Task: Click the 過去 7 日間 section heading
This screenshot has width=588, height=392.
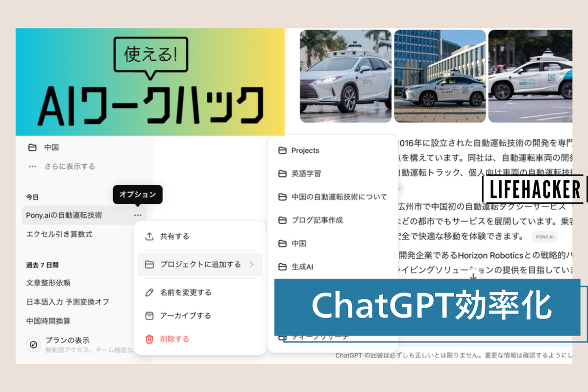Action: (42, 265)
